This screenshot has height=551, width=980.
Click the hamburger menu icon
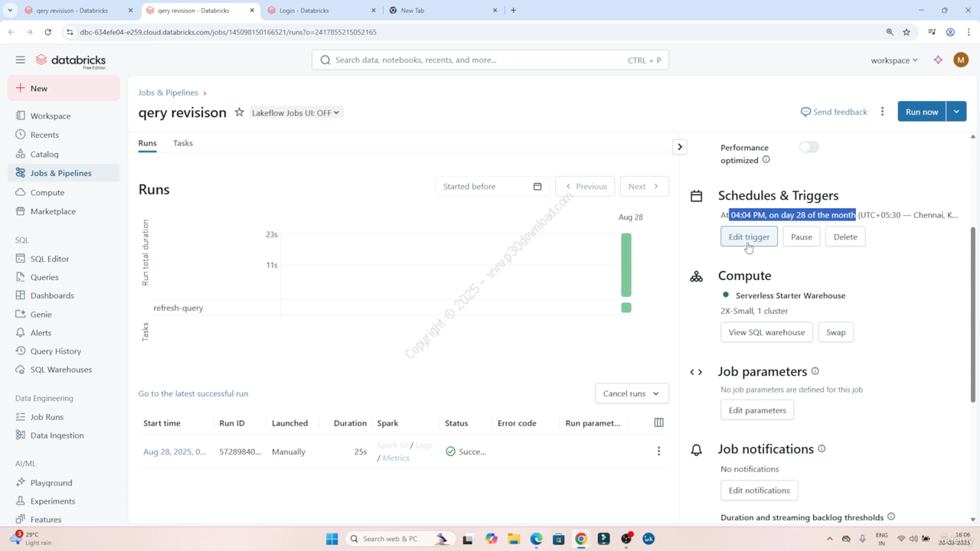click(x=21, y=60)
